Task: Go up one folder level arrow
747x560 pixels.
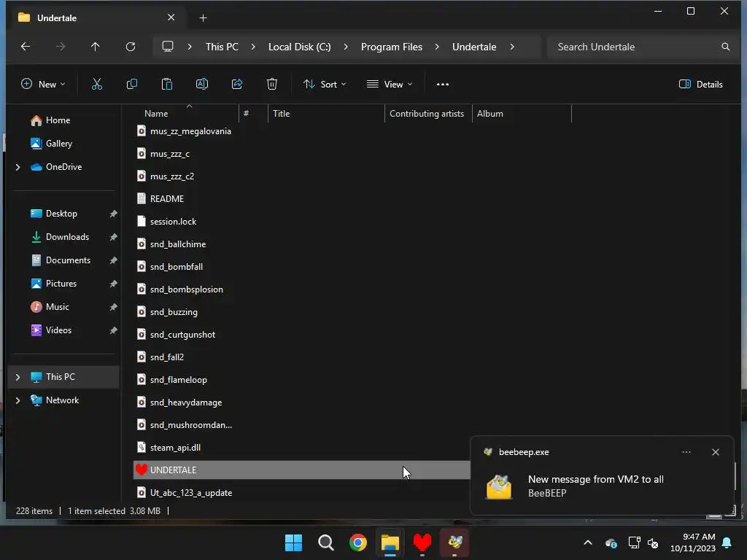Action: pos(96,47)
